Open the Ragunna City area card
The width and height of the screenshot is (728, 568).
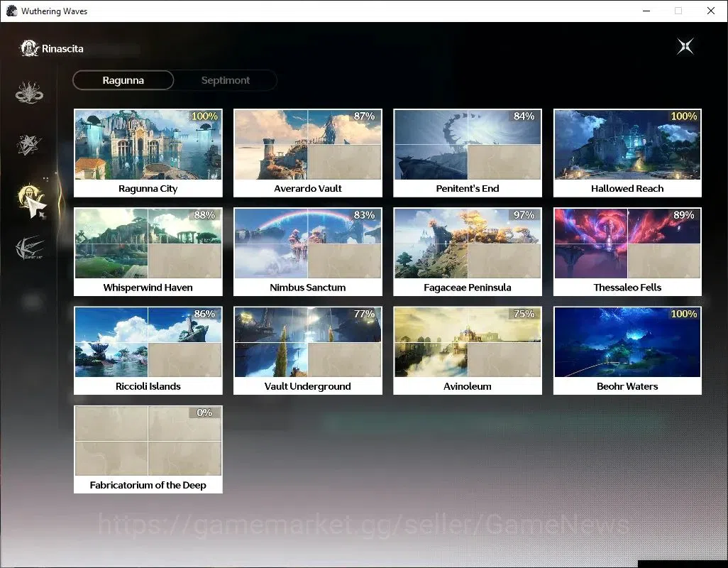point(148,153)
